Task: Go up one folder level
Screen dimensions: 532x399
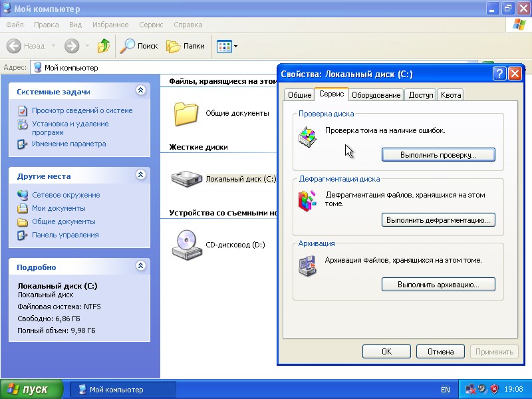Action: (x=104, y=46)
